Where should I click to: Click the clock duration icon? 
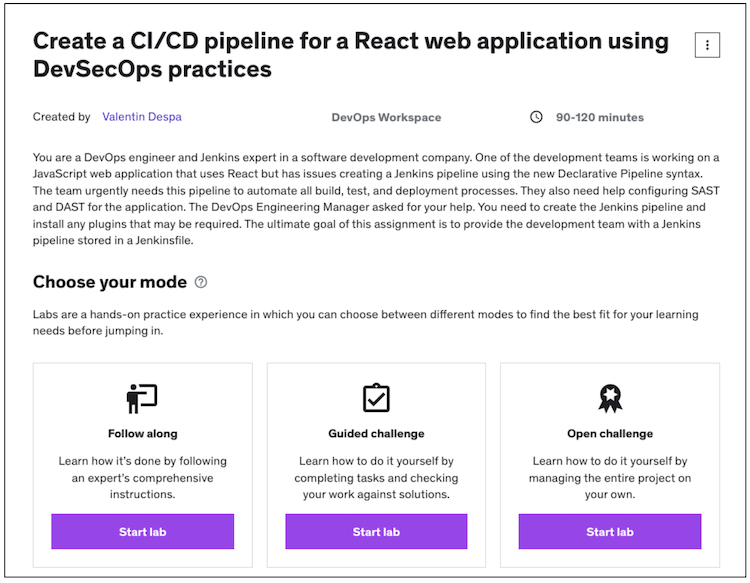click(536, 117)
